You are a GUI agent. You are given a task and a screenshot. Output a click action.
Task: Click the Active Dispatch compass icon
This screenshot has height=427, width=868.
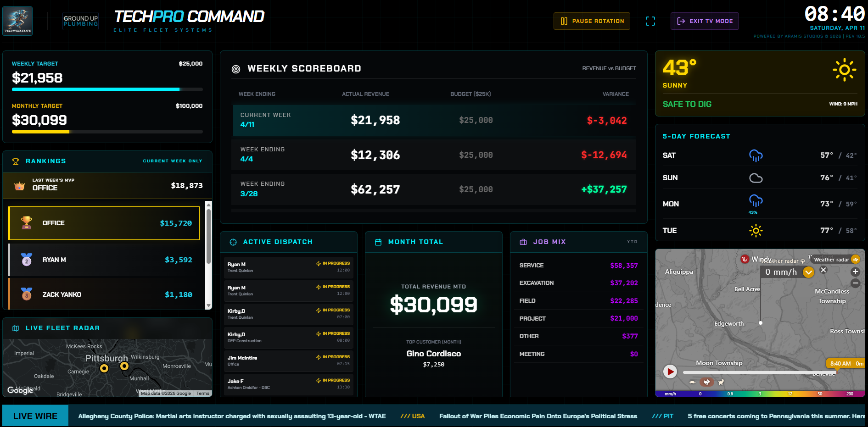coord(232,242)
